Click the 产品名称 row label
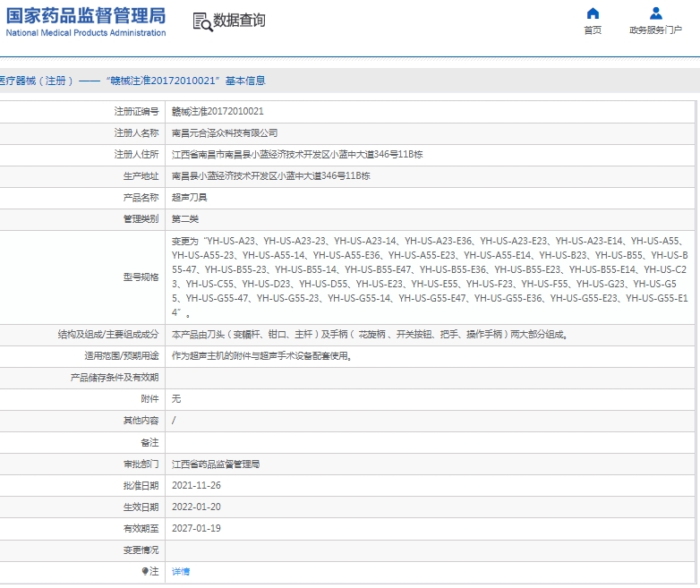 (x=141, y=197)
